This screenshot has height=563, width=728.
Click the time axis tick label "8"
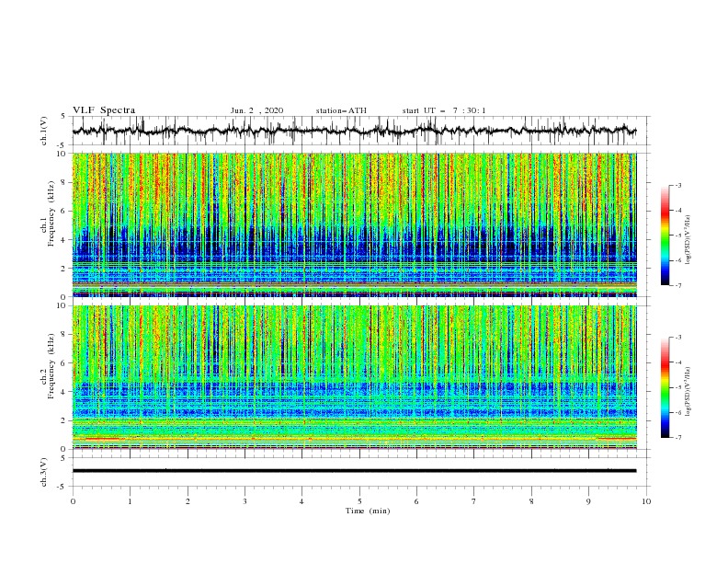[x=531, y=501]
